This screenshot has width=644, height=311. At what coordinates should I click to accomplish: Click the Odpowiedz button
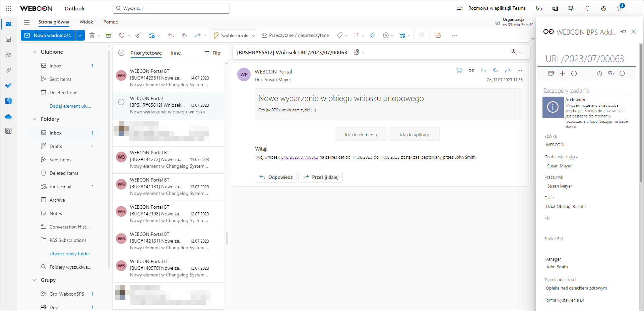(276, 177)
